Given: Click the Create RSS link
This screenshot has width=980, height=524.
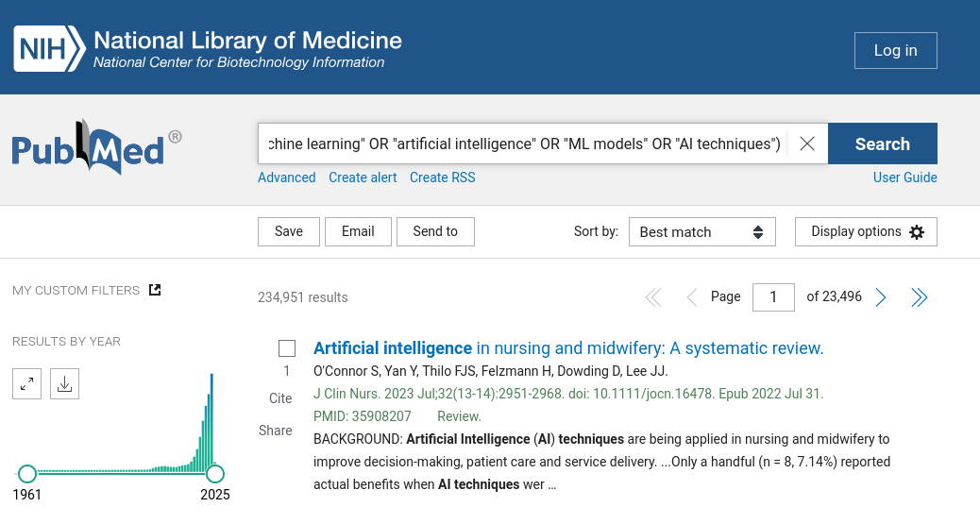Looking at the screenshot, I should click(x=442, y=177).
